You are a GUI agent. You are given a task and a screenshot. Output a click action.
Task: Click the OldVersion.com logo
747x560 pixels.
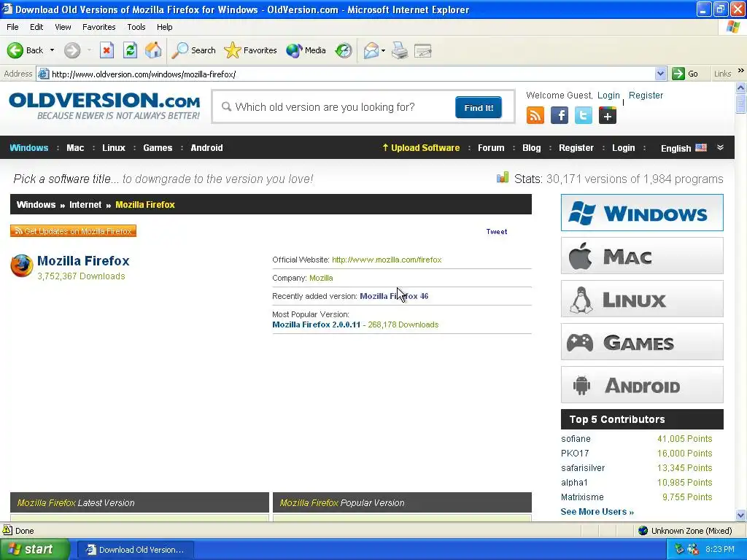(x=104, y=106)
